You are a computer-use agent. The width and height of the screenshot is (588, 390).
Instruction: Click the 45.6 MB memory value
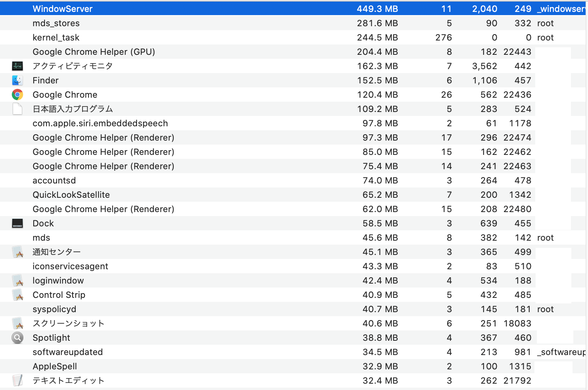click(380, 237)
